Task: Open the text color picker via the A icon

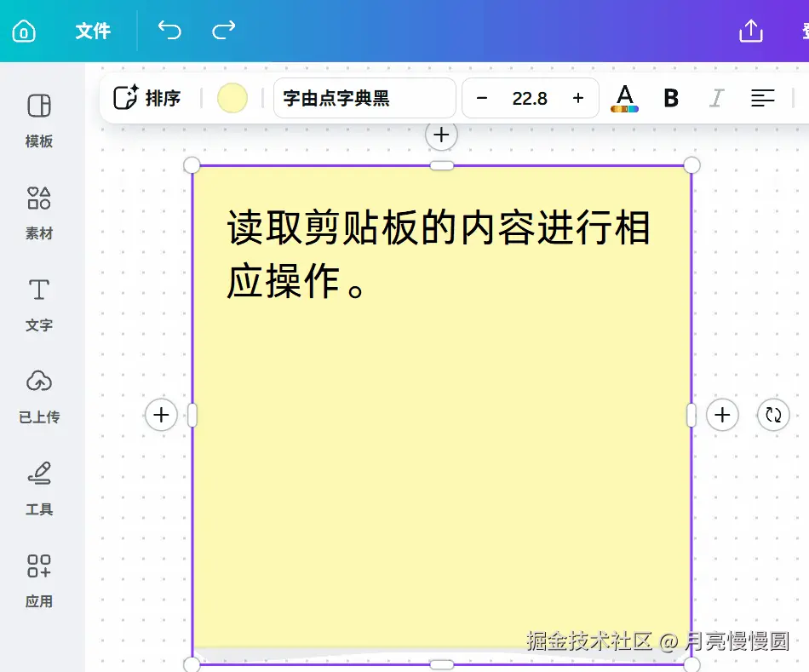Action: click(x=624, y=98)
